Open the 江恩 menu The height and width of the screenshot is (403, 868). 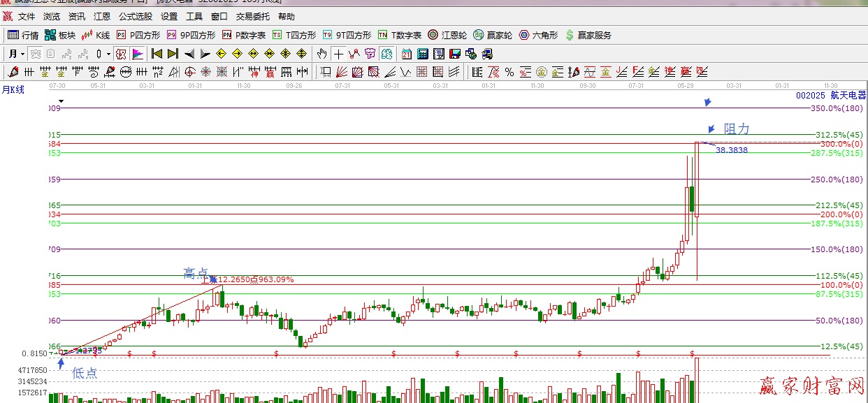[102, 16]
